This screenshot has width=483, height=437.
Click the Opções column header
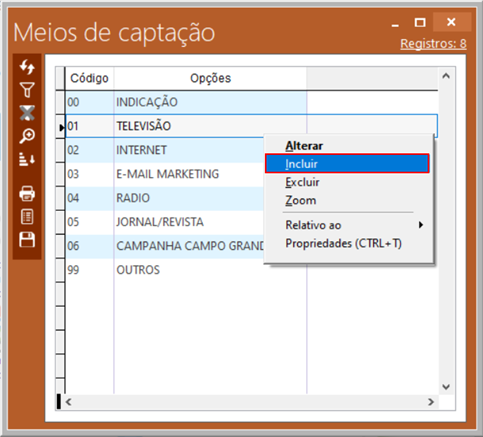pyautogui.click(x=210, y=78)
